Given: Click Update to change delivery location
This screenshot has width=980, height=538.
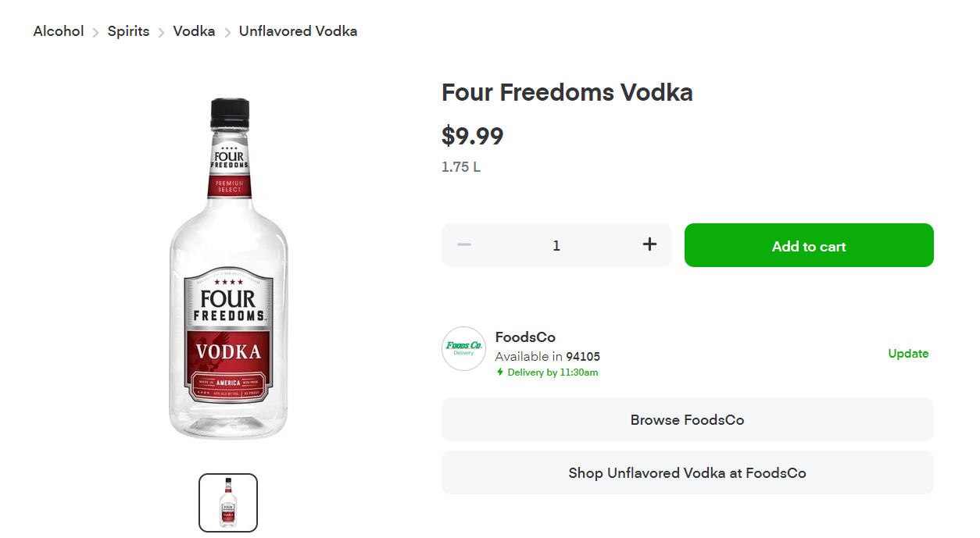Looking at the screenshot, I should (x=908, y=354).
